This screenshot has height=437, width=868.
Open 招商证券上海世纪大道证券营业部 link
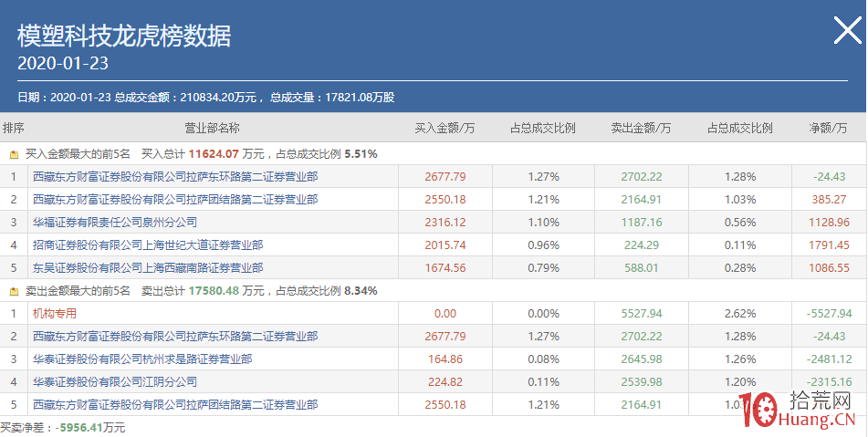click(x=148, y=245)
